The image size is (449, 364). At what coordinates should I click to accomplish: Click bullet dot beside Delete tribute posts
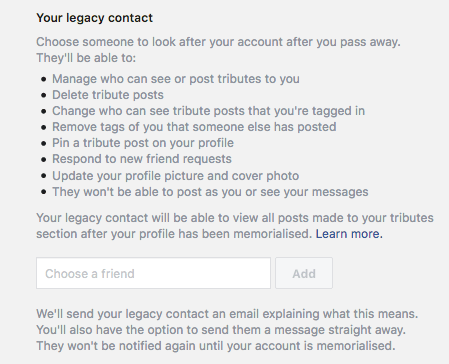tap(44, 95)
